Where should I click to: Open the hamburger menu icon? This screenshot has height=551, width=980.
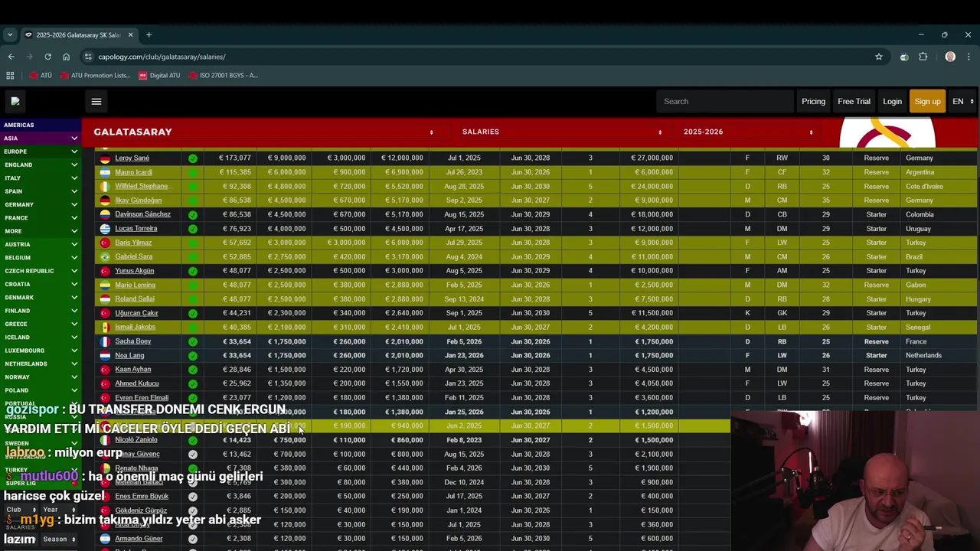96,101
